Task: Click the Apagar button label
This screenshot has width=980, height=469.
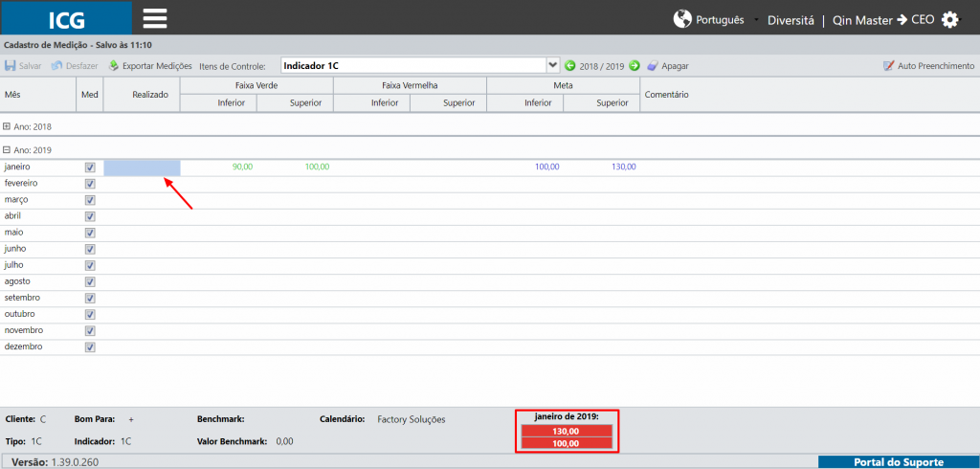Action: (x=675, y=66)
